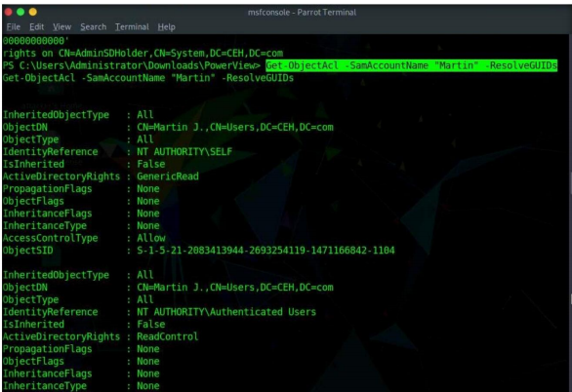The image size is (572, 392).
Task: Click the ReadControl rights value
Action: (168, 336)
